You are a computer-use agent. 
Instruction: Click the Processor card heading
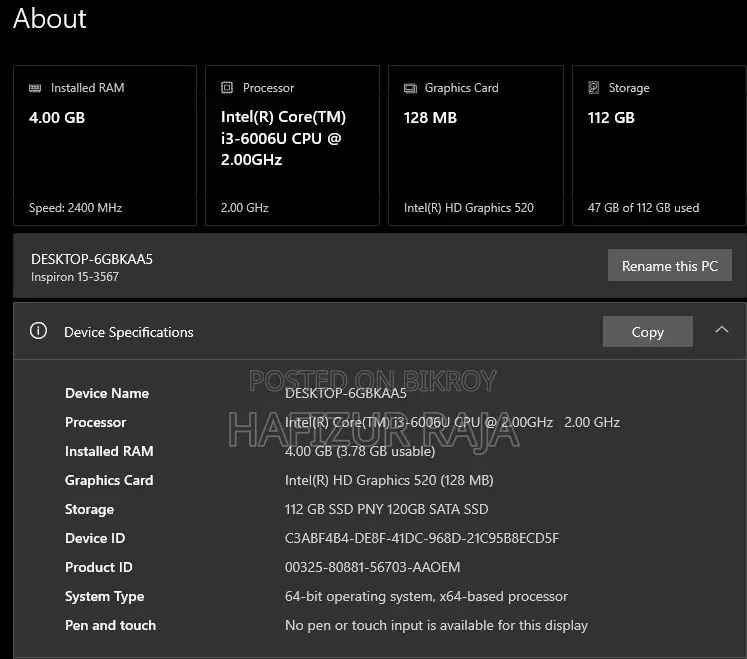coord(268,88)
